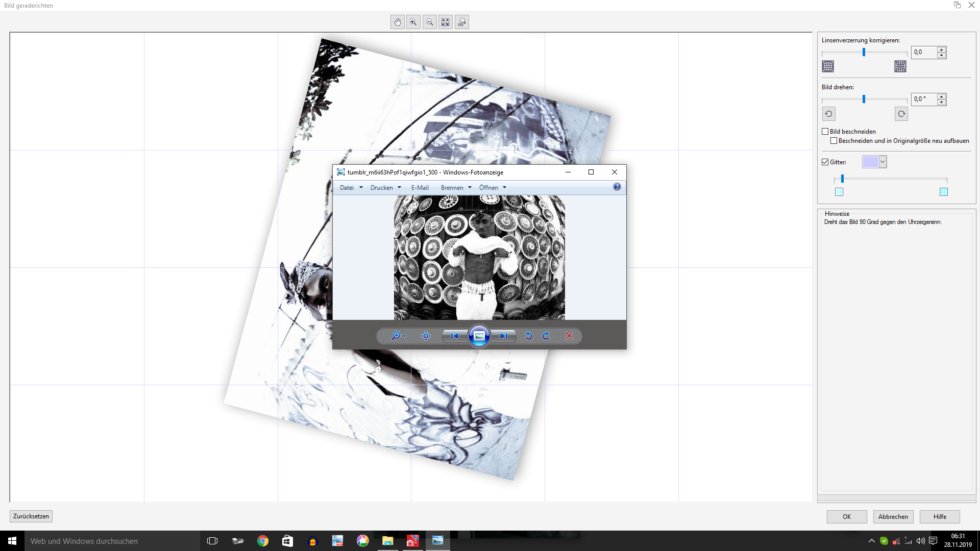Image resolution: width=980 pixels, height=551 pixels.
Task: Go to next photo in Fotoanzeige
Action: coord(504,336)
